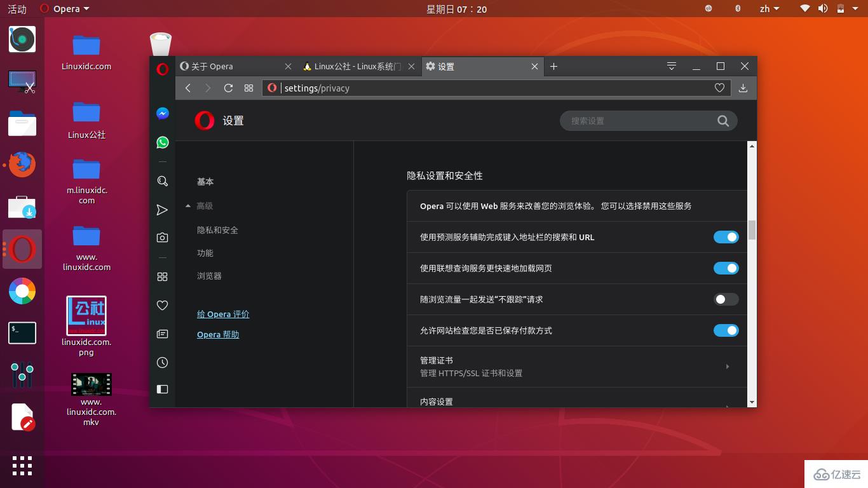
Task: Select 浏览器 in settings sidebar
Action: pyautogui.click(x=209, y=276)
